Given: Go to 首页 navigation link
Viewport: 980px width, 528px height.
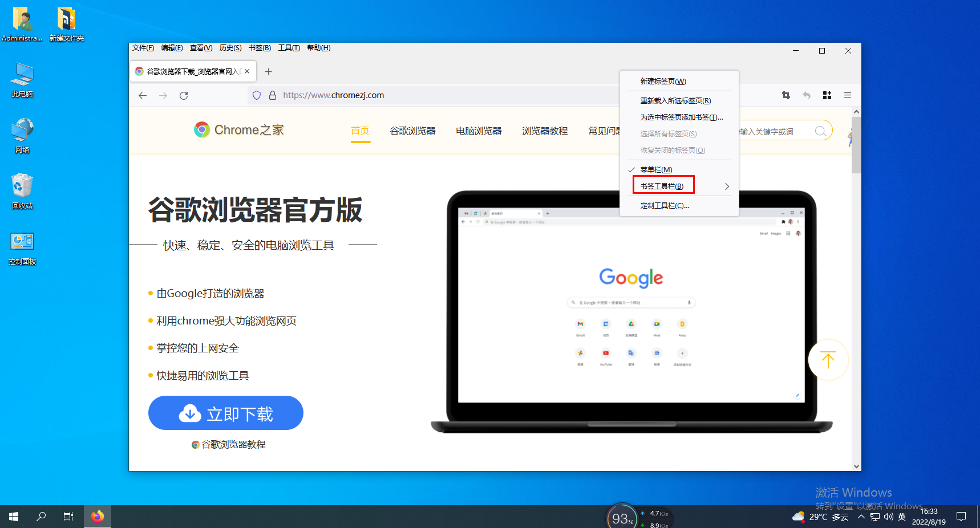Looking at the screenshot, I should click(361, 131).
